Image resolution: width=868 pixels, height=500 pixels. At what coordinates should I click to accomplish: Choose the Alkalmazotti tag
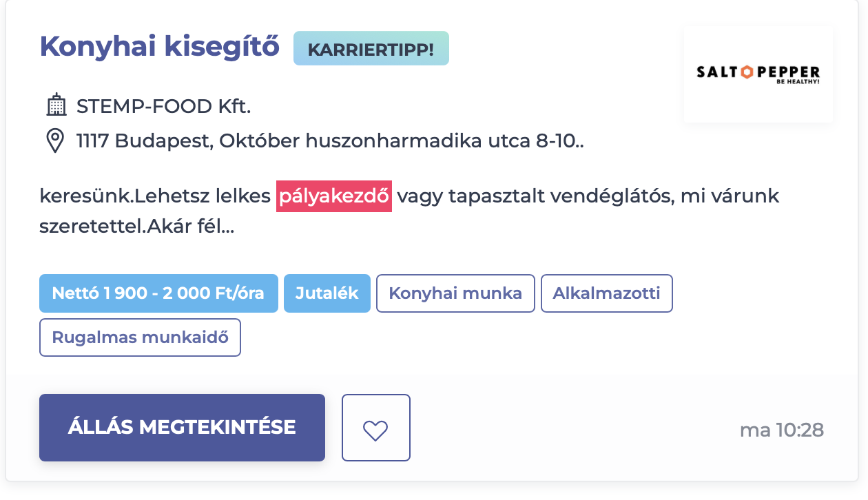607,293
